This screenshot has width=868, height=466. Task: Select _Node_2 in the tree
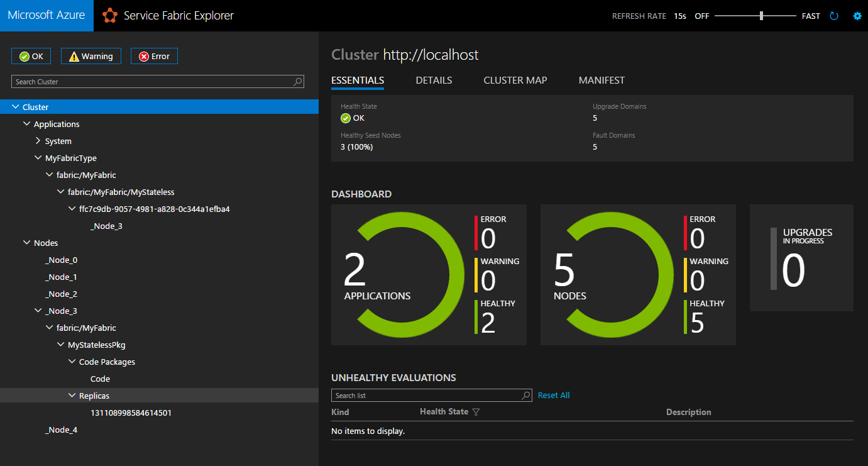tap(61, 294)
